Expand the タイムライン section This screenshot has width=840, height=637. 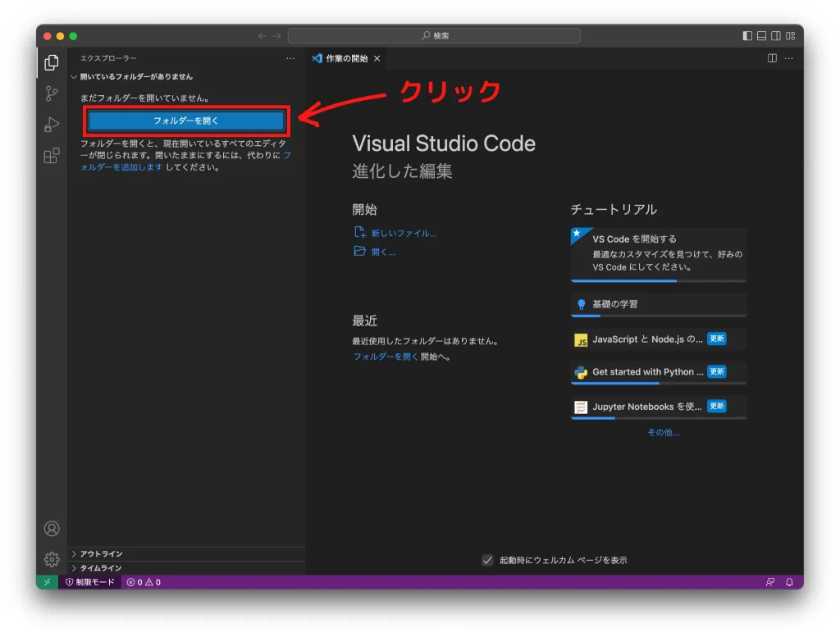(100, 568)
